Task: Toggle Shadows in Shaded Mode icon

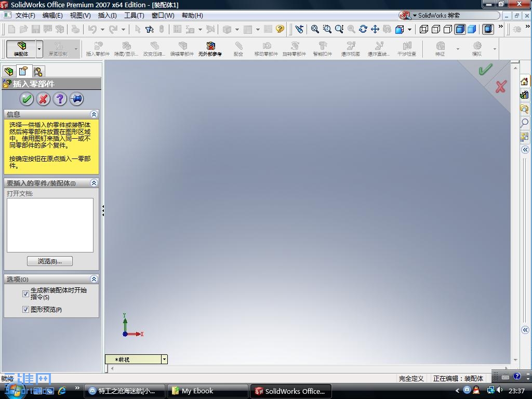Action: click(488, 29)
